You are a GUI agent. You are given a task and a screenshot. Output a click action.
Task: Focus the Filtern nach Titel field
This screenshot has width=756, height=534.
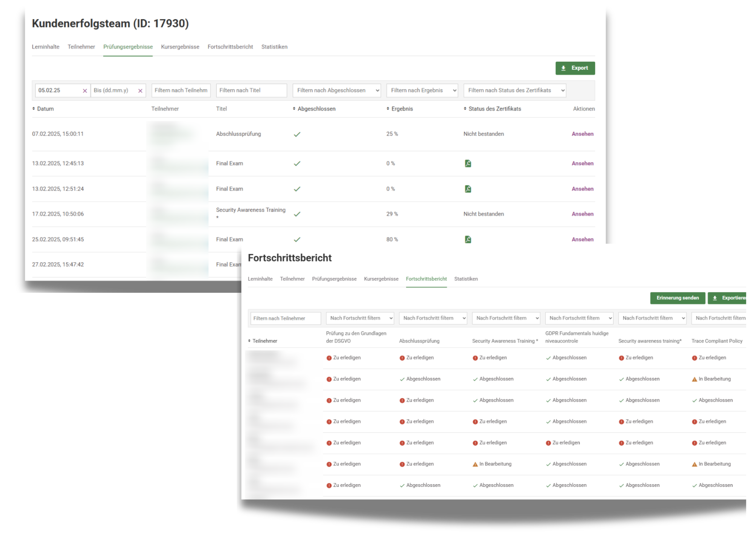[x=251, y=91]
